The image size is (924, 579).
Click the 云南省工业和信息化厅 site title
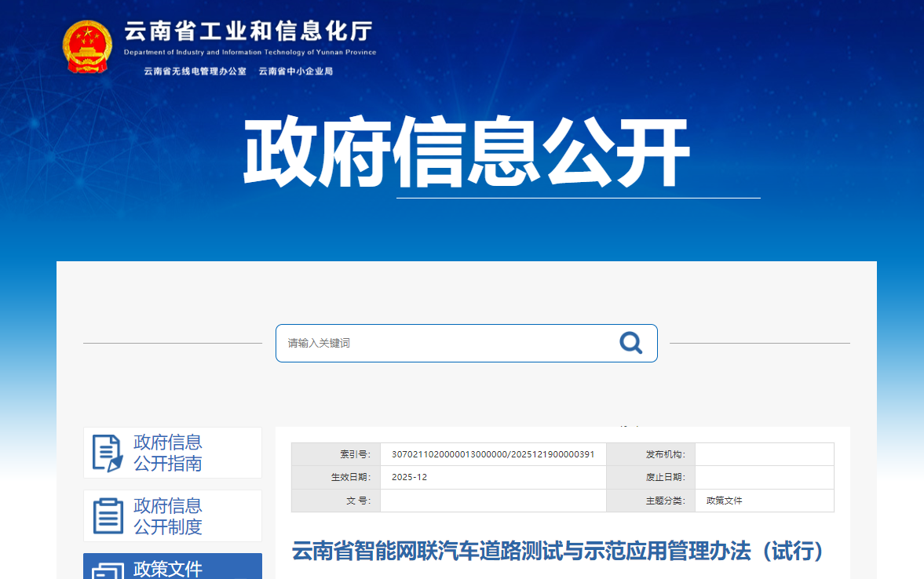(248, 32)
